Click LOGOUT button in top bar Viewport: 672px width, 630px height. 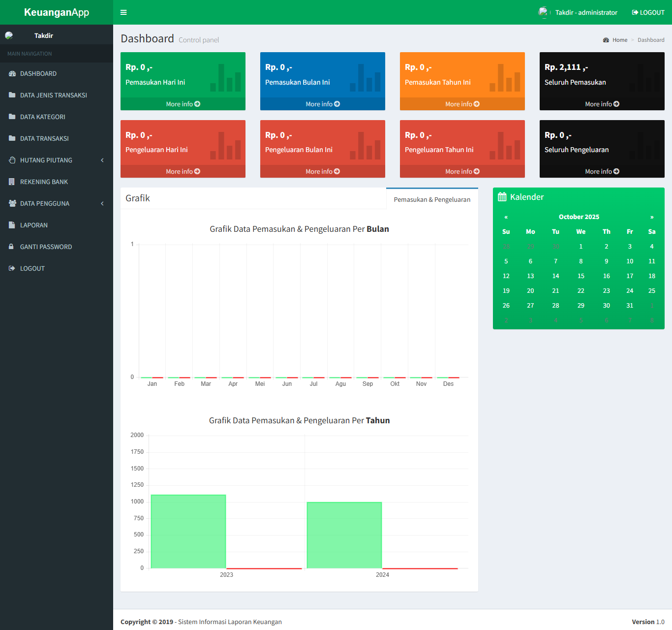click(648, 12)
